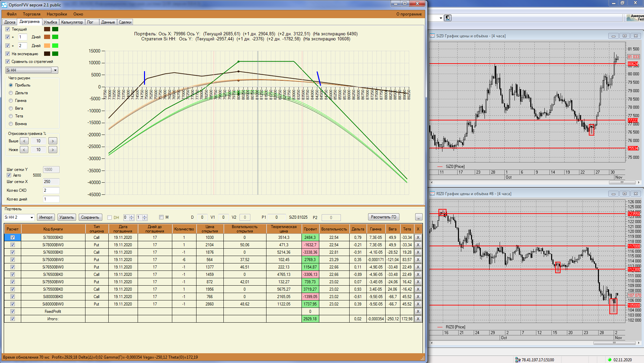Open the dropdown arrow in background toolbar
This screenshot has height=363, width=644.
click(x=441, y=18)
